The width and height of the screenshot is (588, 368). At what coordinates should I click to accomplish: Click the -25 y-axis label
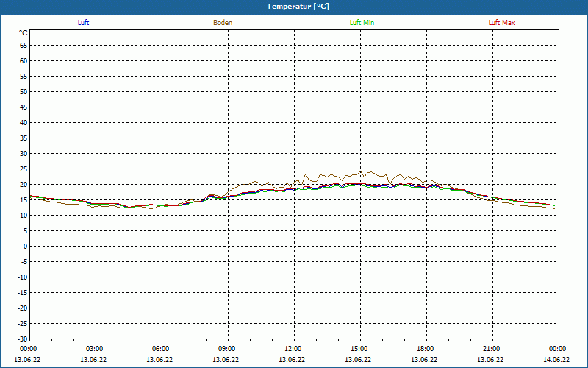pyautogui.click(x=23, y=324)
